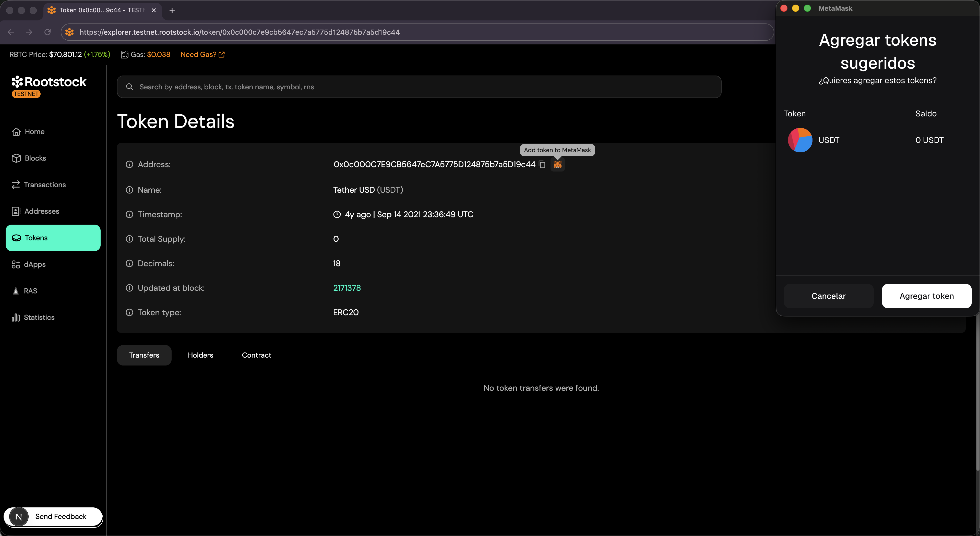Open the Statistics section

pyautogui.click(x=39, y=317)
